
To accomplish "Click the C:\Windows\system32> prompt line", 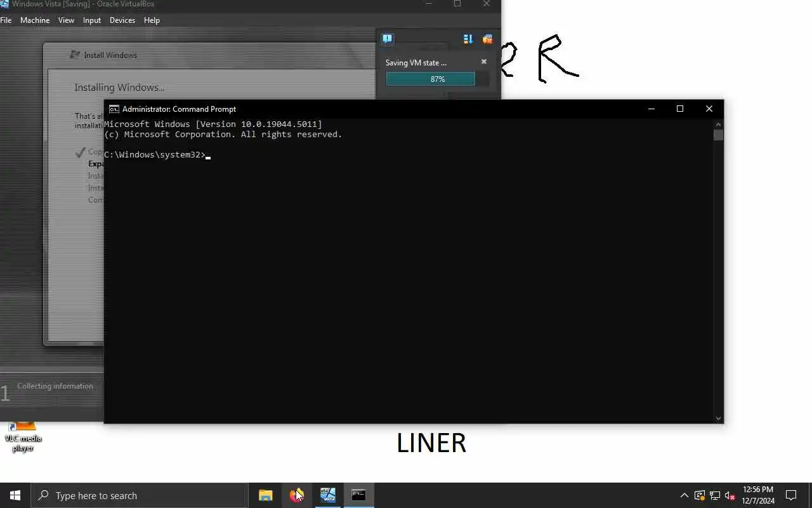I will (155, 155).
